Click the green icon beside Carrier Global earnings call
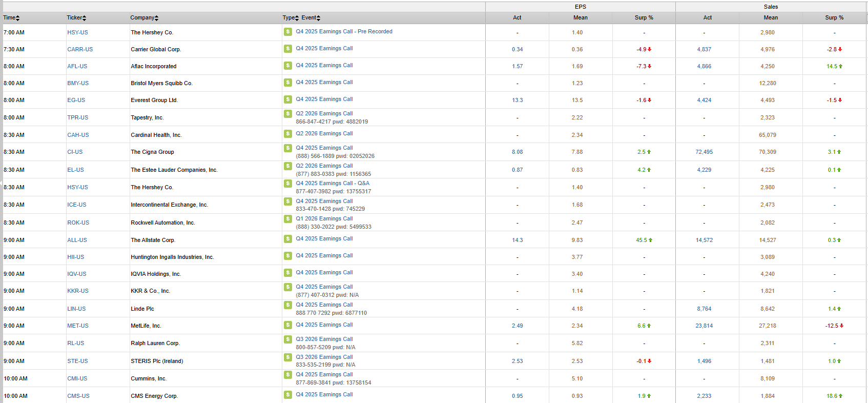 point(288,49)
